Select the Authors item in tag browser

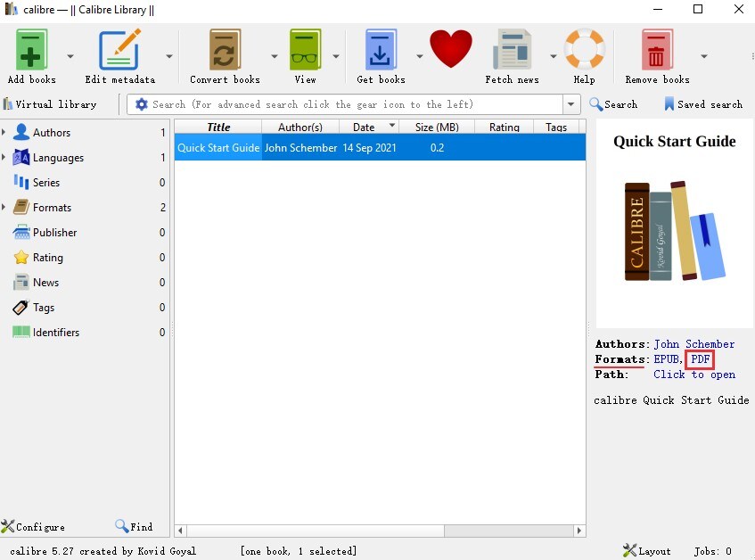tap(51, 132)
